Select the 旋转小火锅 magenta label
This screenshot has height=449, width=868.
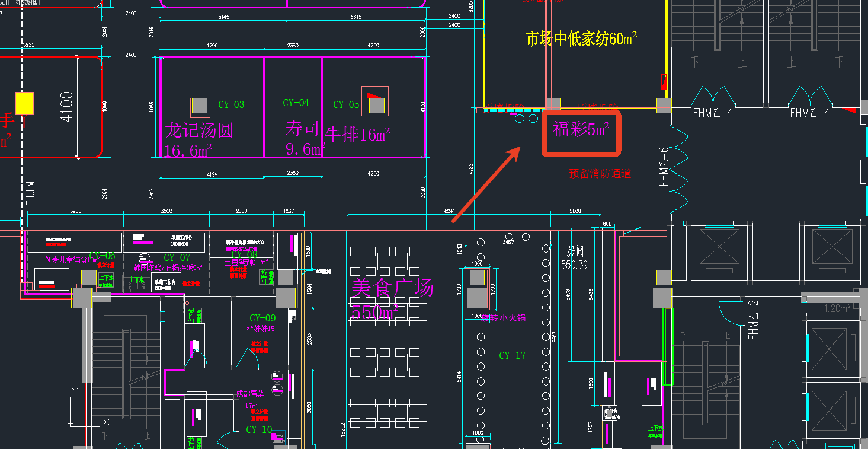coord(504,318)
